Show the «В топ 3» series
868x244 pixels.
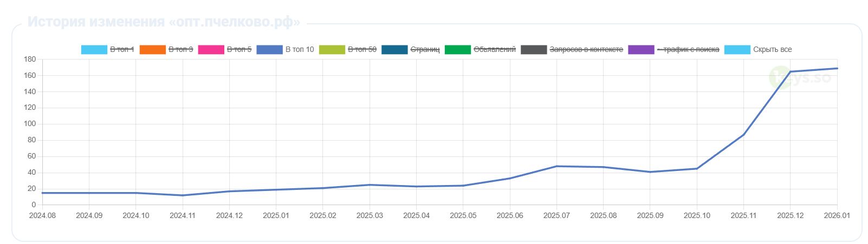[x=180, y=49]
